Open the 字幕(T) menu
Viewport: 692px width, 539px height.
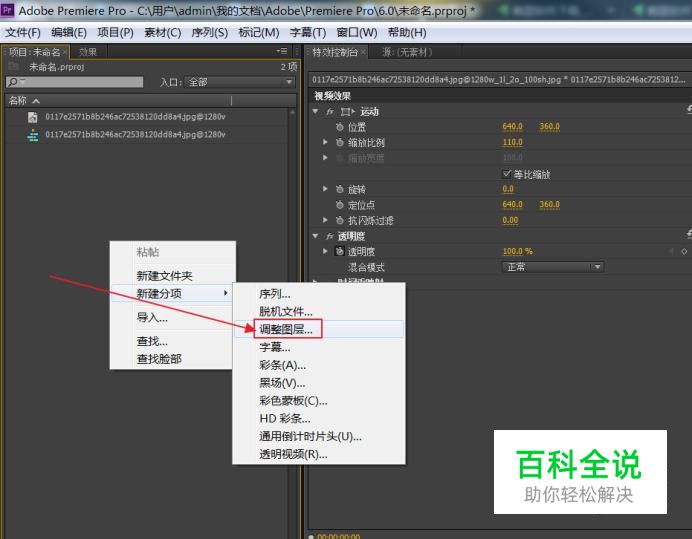tap(308, 33)
